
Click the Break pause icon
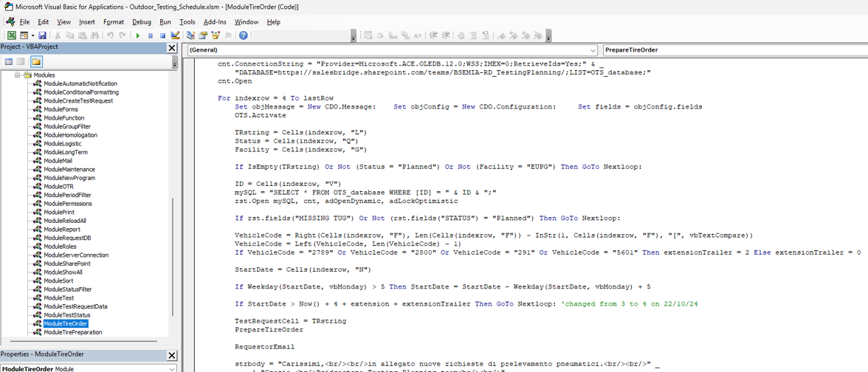(x=150, y=35)
